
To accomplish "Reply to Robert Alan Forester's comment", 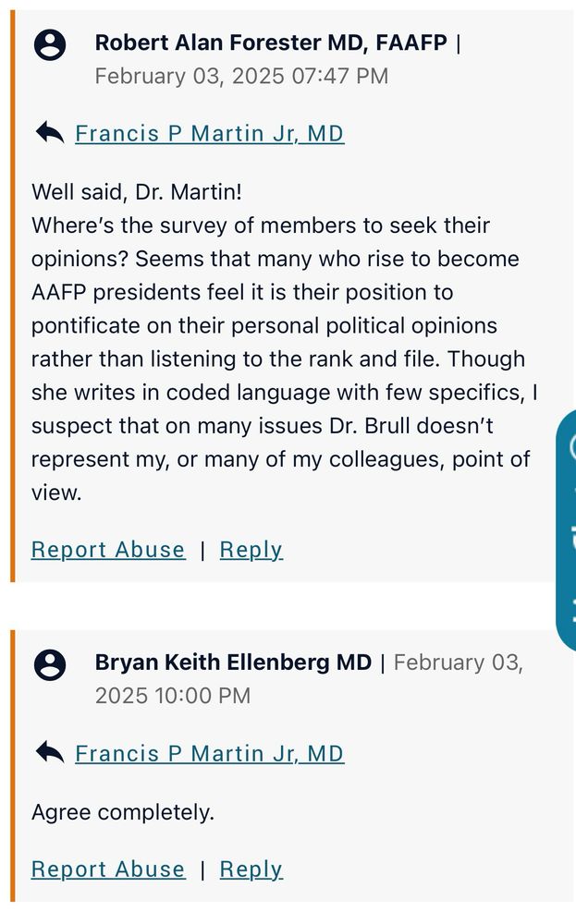I will pyautogui.click(x=251, y=550).
